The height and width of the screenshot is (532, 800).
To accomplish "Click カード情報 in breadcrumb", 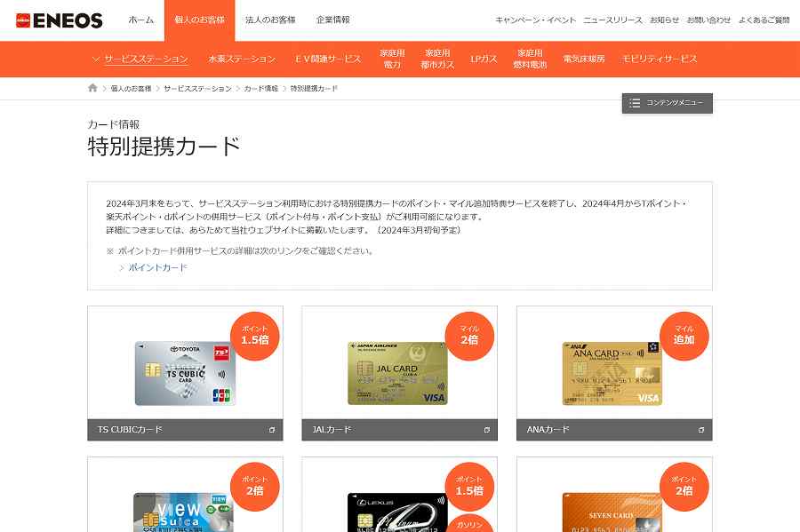I will click(260, 89).
